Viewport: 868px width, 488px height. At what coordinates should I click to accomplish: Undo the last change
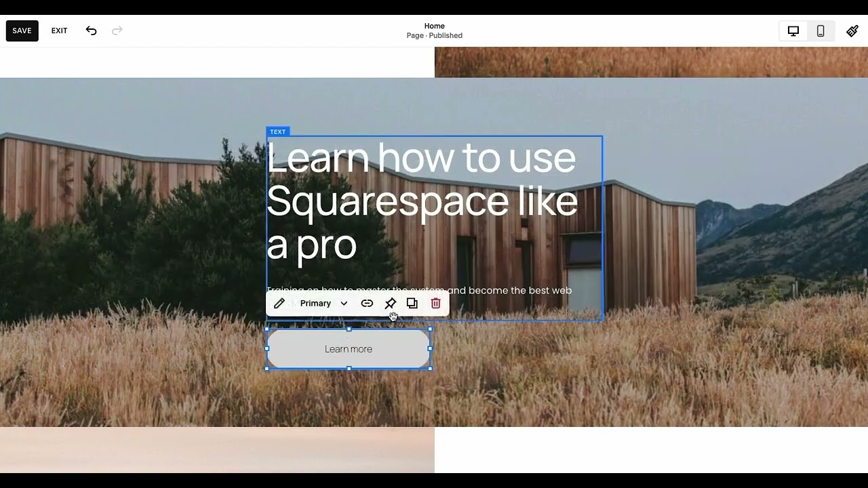91,30
